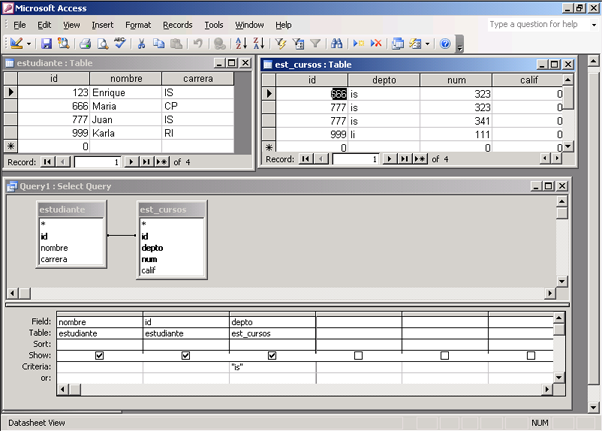
Task: Go to first record in est_cursos table
Action: (x=304, y=159)
